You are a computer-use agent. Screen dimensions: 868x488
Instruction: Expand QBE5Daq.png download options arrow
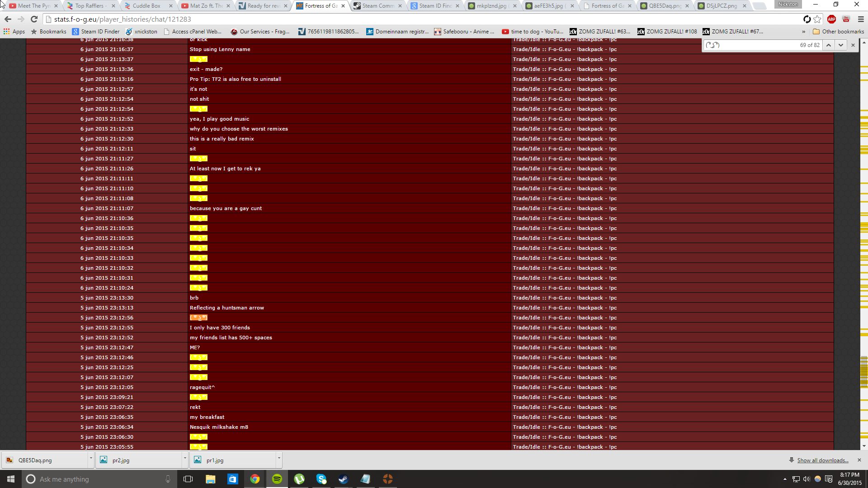[x=91, y=458]
